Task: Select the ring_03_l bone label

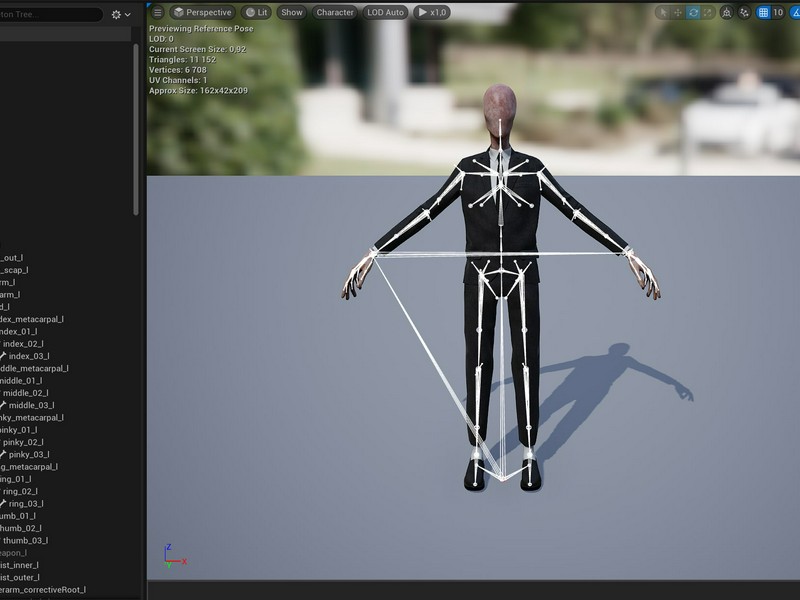Action: [x=26, y=504]
